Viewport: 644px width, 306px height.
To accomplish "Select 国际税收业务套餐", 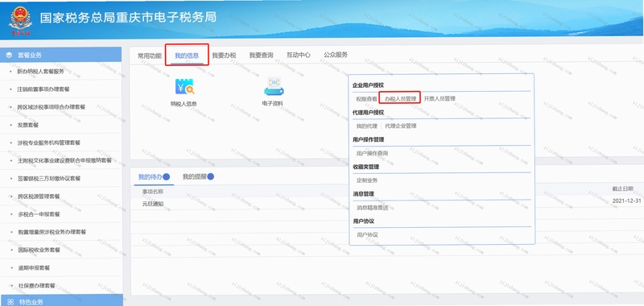I will [x=39, y=250].
